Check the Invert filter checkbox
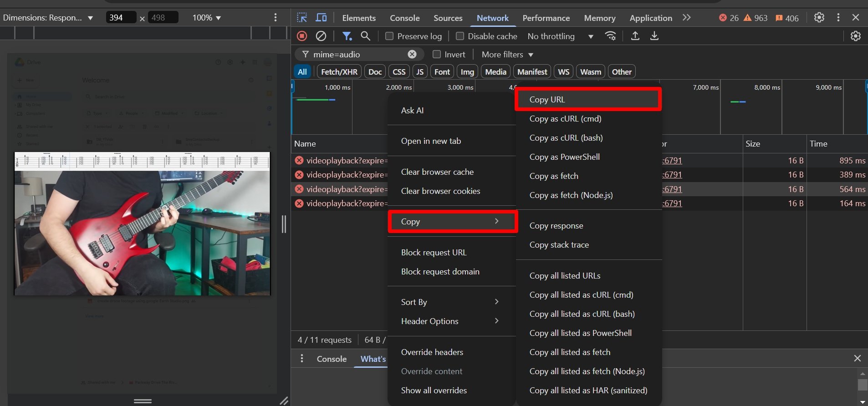868x406 pixels. (437, 54)
